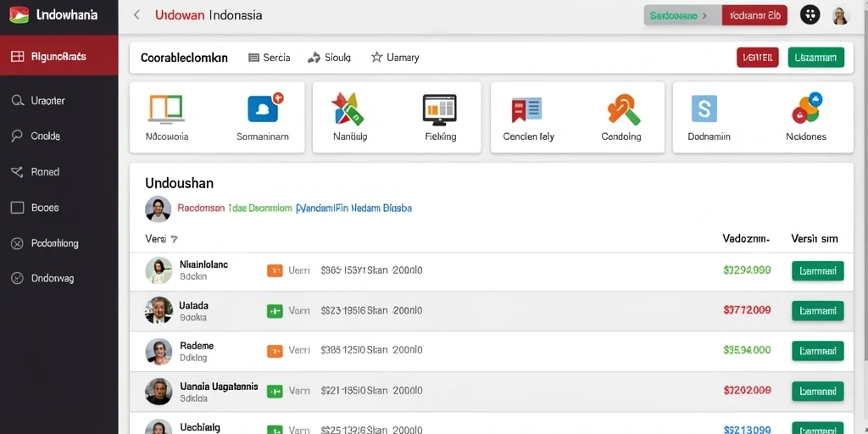
Task: Open the Fielking monitor chart icon
Action: coord(440,108)
